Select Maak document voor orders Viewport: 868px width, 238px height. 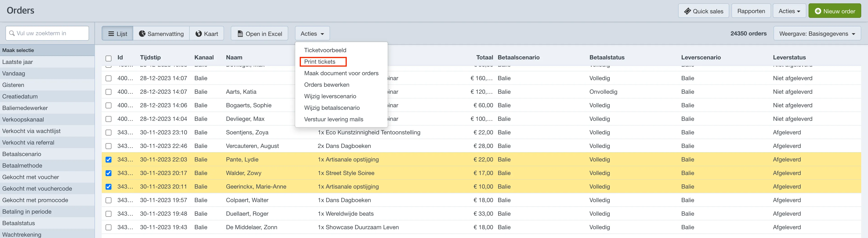pos(341,73)
